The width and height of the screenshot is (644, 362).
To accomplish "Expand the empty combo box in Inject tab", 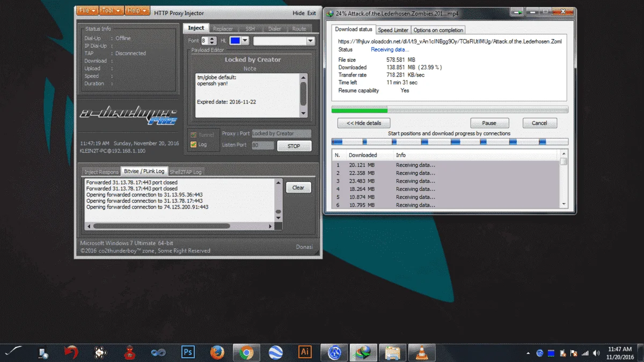I will pos(310,41).
